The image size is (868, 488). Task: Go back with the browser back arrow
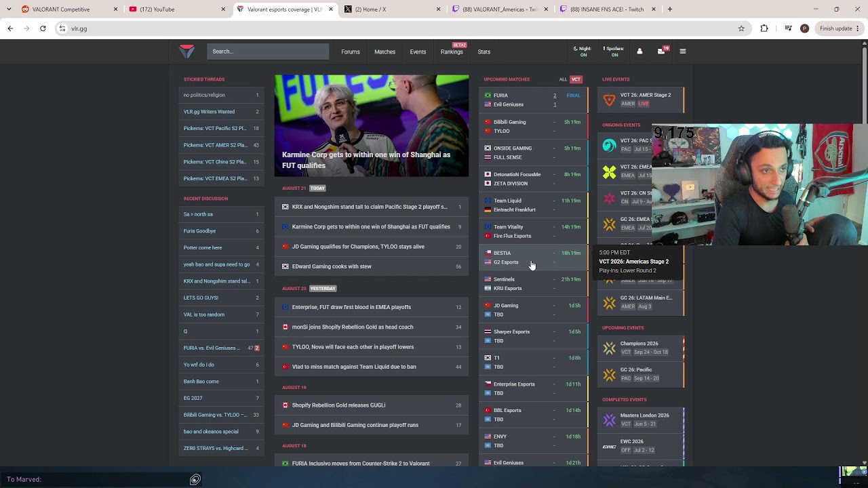click(x=10, y=28)
